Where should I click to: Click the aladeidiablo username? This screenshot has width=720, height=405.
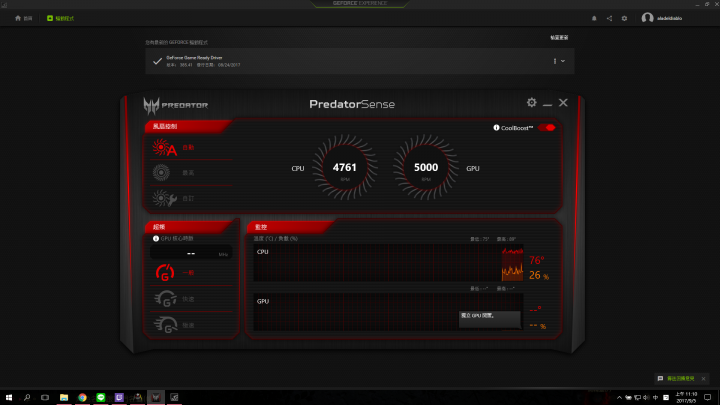[669, 18]
